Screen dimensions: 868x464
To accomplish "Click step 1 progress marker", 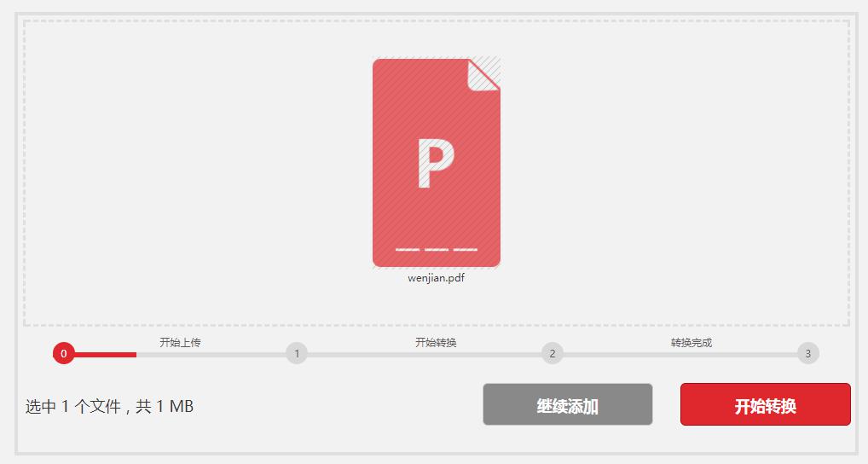I will [297, 353].
